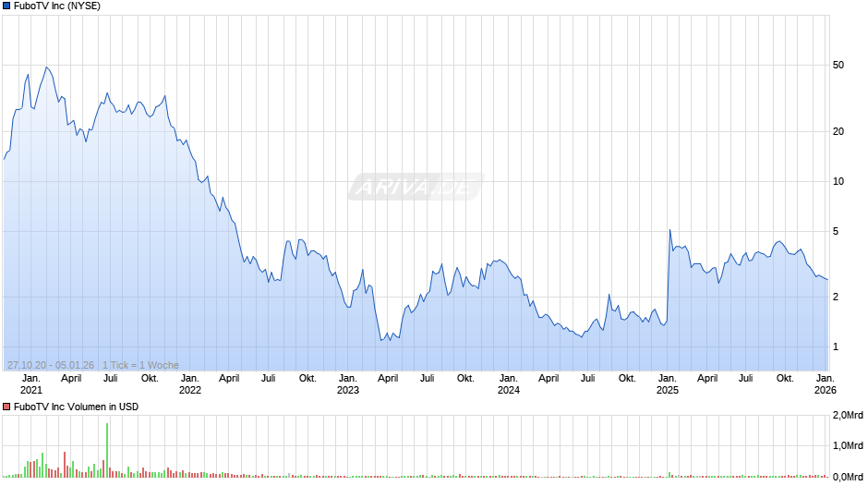Click the red Volumen legend square

pos(6,407)
